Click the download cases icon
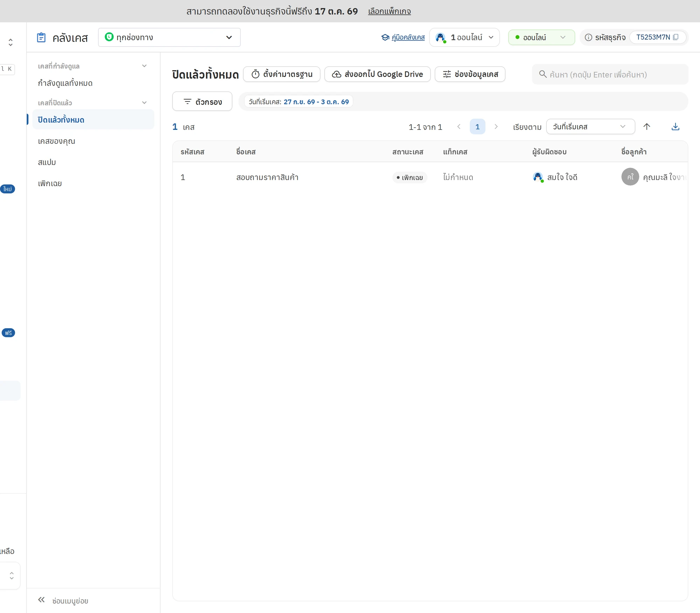Viewport: 700px width, 613px height. (675, 127)
